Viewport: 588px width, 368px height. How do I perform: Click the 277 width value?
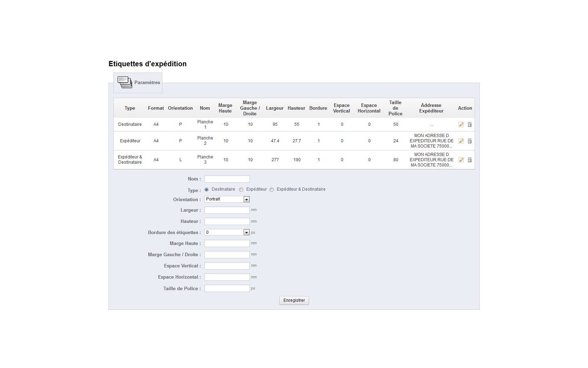click(275, 160)
